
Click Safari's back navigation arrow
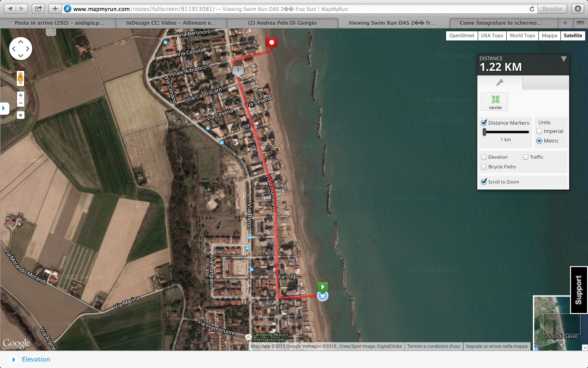point(10,9)
